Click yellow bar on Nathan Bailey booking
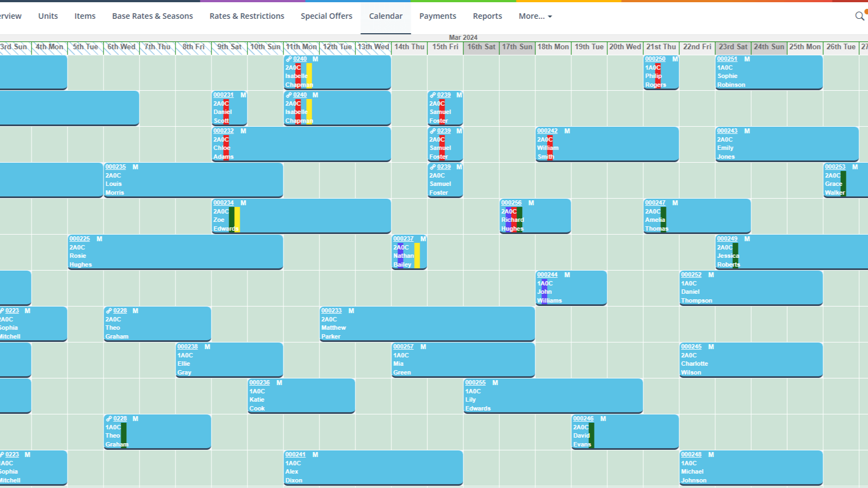This screenshot has height=488, width=868. (x=417, y=255)
